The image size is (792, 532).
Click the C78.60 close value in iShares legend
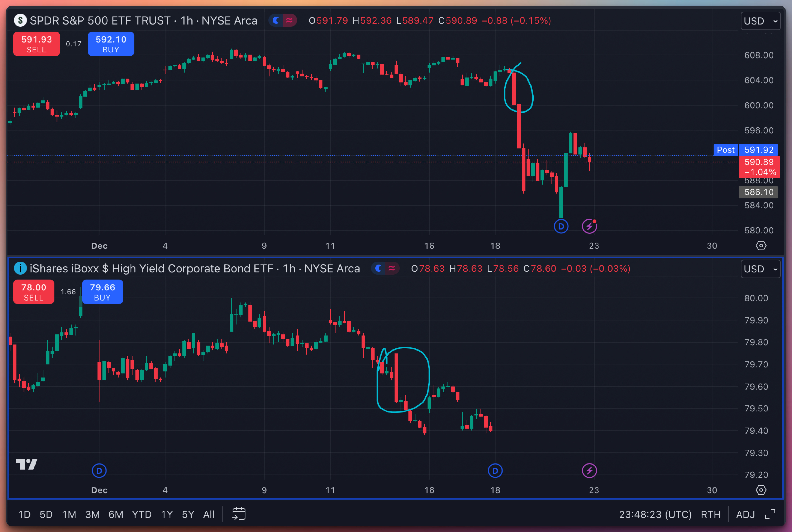pos(540,269)
